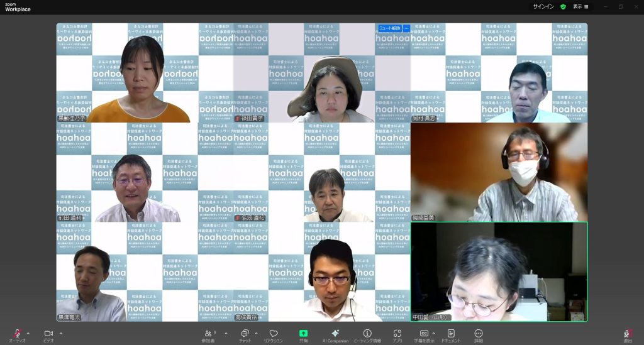Screen dimensions: 644x345
Task: Select the highlighted active speaker video tile
Action: pyautogui.click(x=499, y=272)
